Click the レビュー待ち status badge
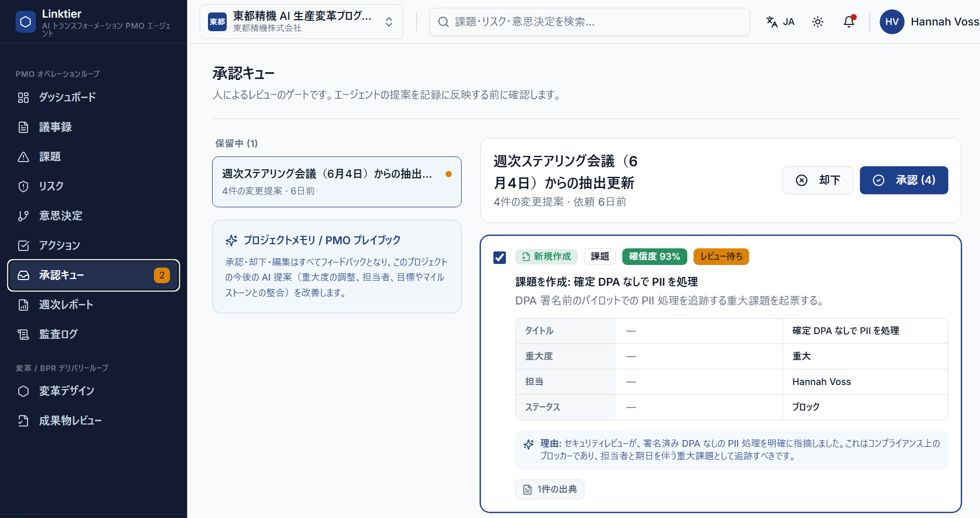The height and width of the screenshot is (518, 980). [x=721, y=257]
